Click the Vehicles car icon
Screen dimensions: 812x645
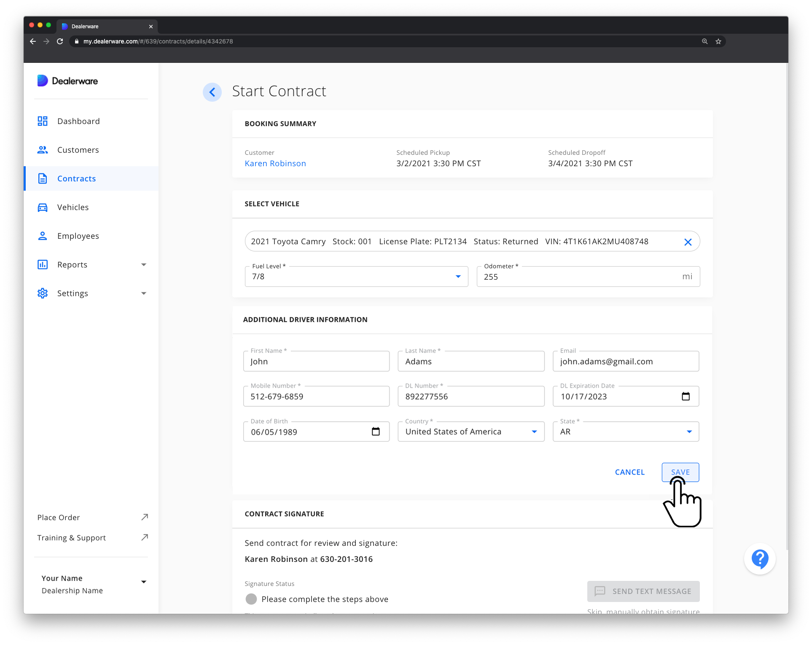click(43, 207)
